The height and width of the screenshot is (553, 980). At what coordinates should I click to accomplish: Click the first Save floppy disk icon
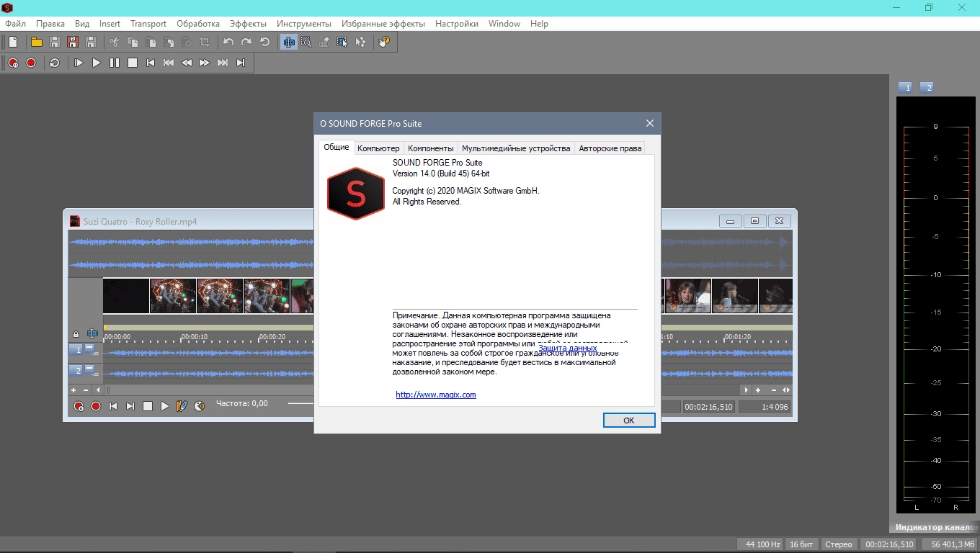pos(55,42)
